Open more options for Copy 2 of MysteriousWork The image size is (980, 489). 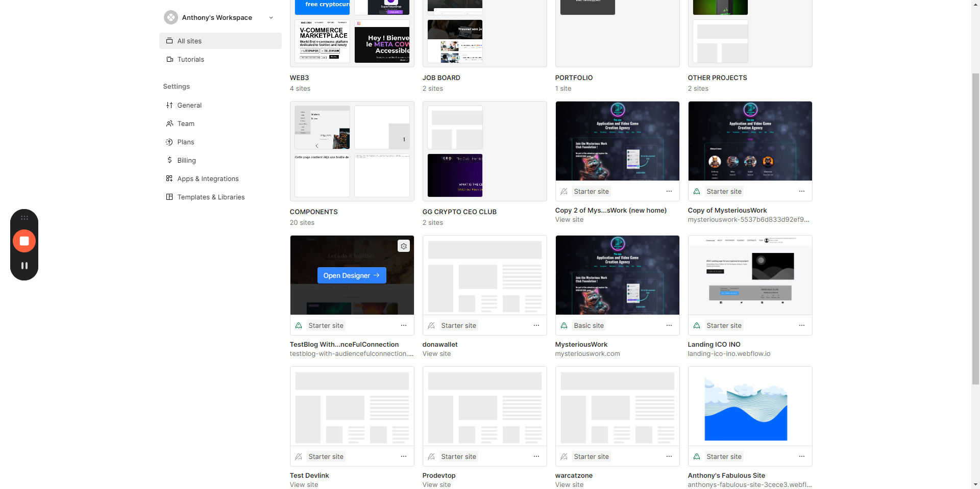[669, 191]
